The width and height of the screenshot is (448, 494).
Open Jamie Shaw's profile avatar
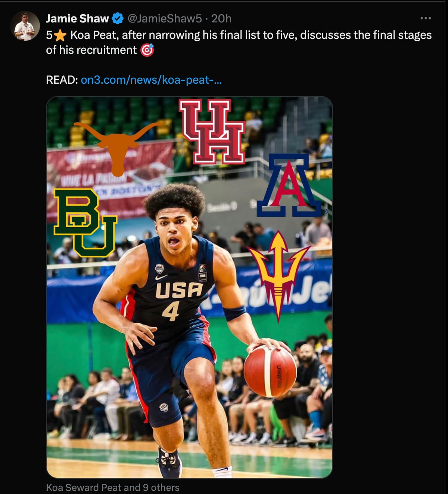pos(25,26)
